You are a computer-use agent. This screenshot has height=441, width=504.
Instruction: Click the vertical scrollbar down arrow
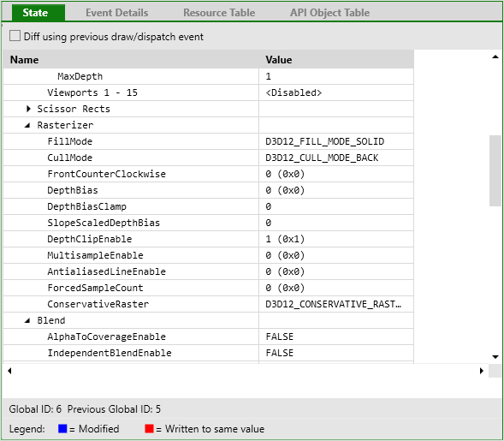point(495,357)
